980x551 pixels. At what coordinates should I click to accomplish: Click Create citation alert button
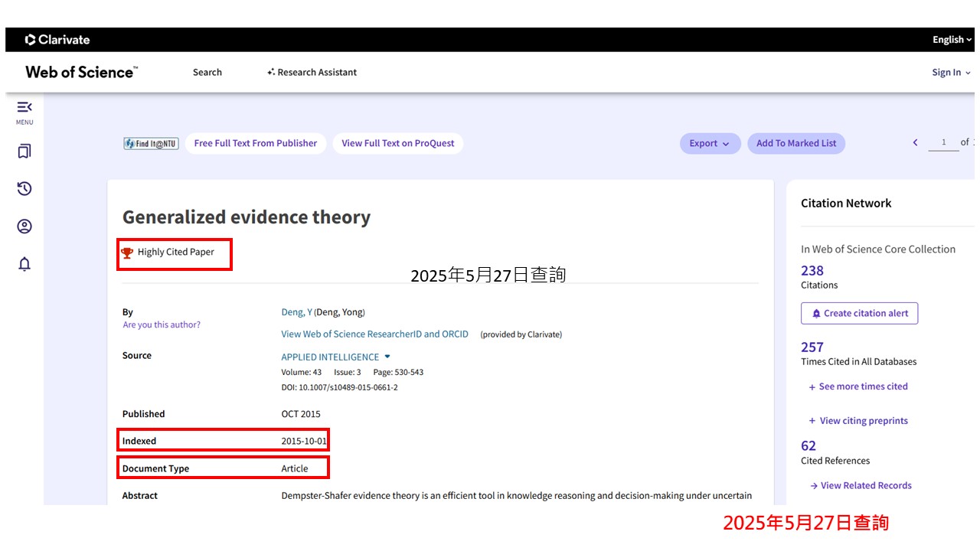[x=859, y=313]
